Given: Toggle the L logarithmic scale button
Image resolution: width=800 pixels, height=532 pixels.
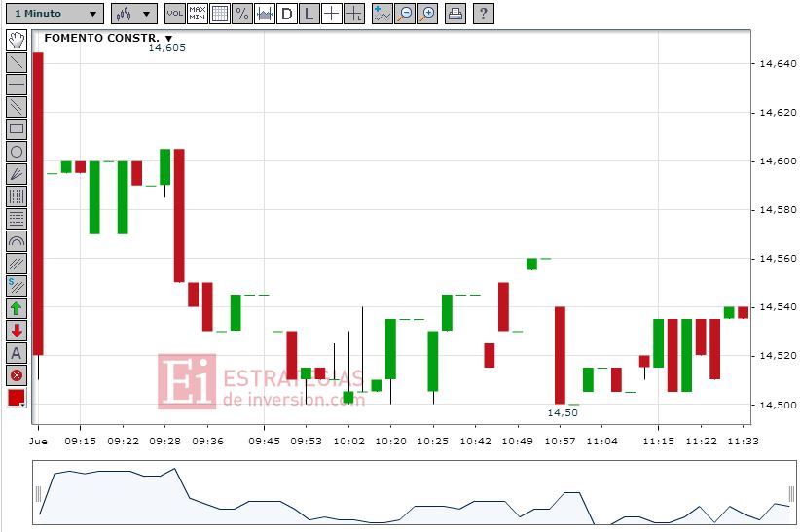Looking at the screenshot, I should (x=309, y=14).
